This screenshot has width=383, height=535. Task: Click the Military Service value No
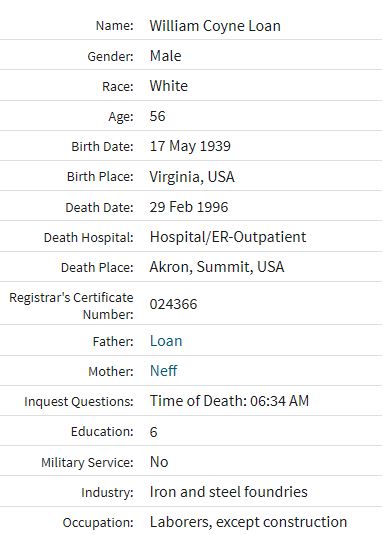click(x=159, y=462)
